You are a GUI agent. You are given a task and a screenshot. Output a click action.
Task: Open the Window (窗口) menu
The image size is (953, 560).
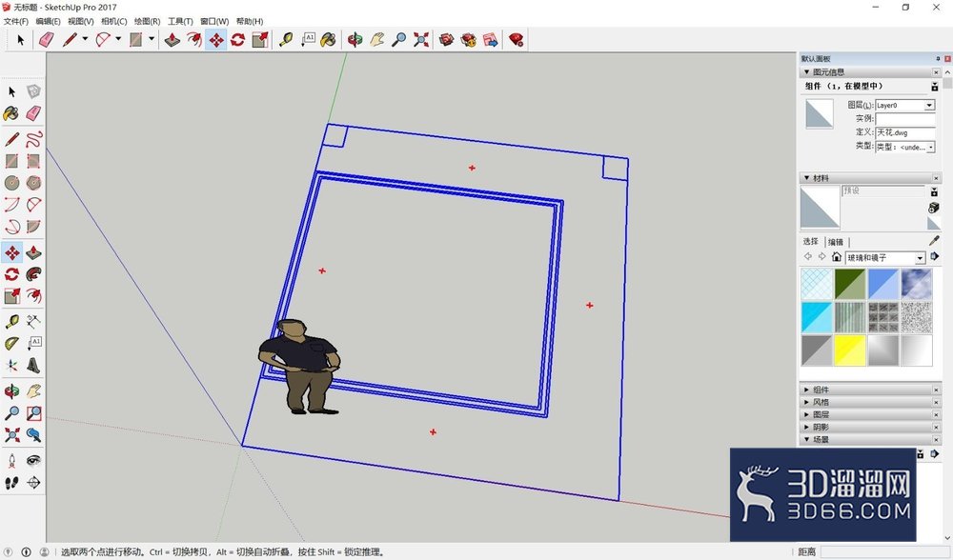(x=214, y=21)
